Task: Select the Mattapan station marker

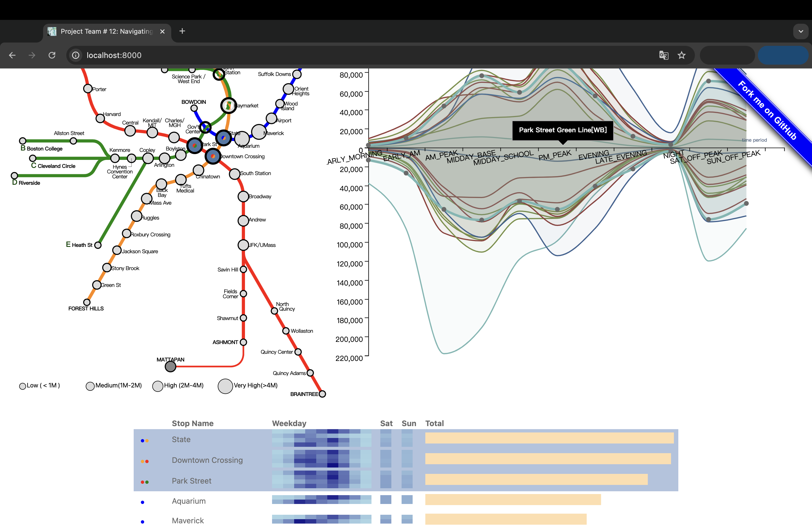Action: [x=170, y=367]
